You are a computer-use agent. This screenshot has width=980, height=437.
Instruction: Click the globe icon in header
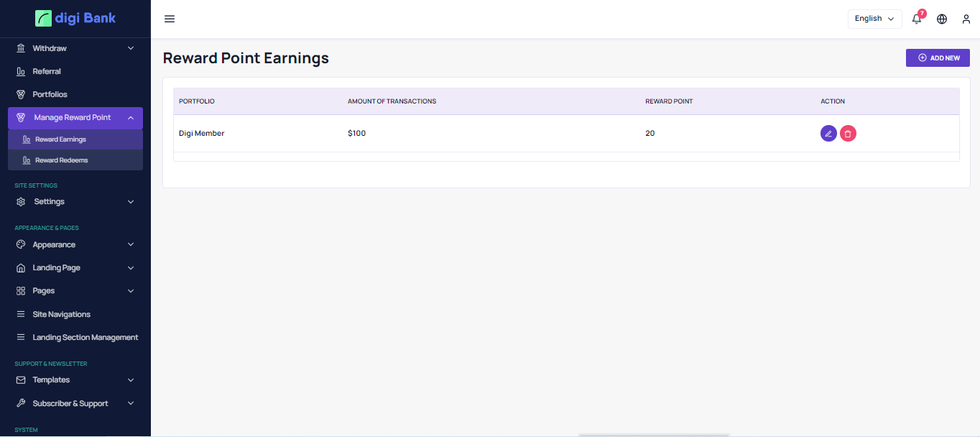(x=942, y=19)
